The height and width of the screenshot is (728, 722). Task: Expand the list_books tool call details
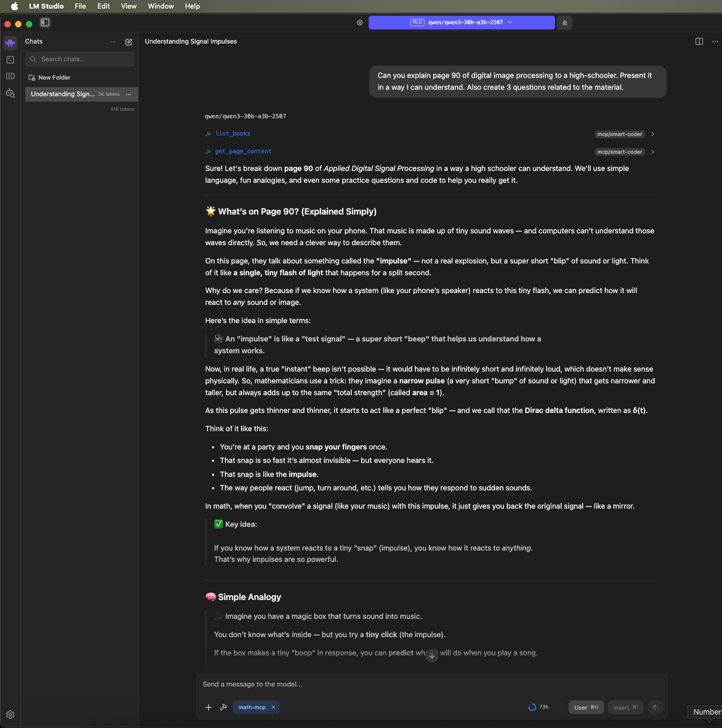(652, 134)
